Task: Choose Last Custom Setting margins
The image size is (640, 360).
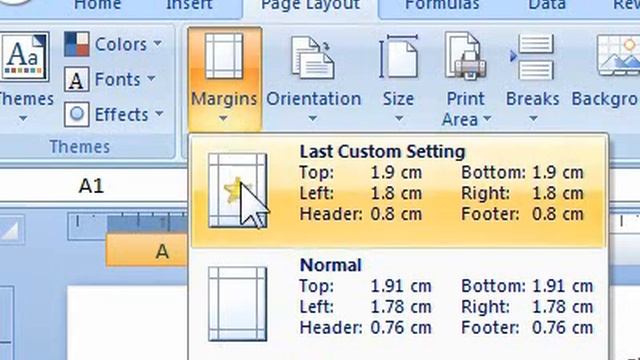Action: [x=398, y=191]
